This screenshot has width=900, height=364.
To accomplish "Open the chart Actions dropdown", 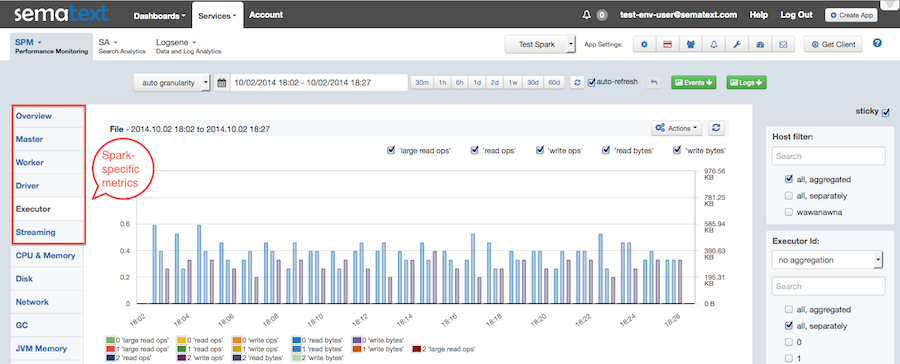I will pyautogui.click(x=677, y=128).
